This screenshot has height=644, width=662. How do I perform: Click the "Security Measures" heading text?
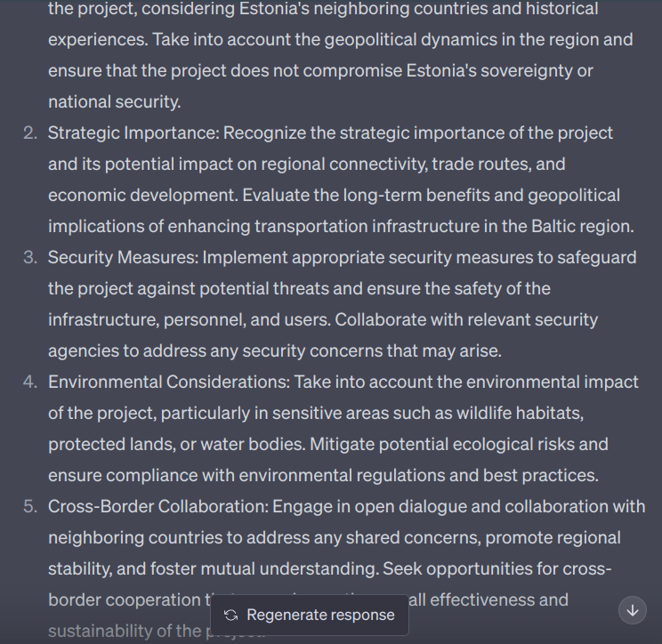pyautogui.click(x=122, y=258)
